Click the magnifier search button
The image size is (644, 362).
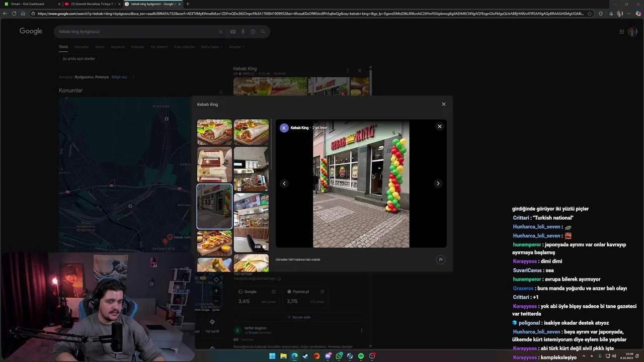[x=263, y=32]
